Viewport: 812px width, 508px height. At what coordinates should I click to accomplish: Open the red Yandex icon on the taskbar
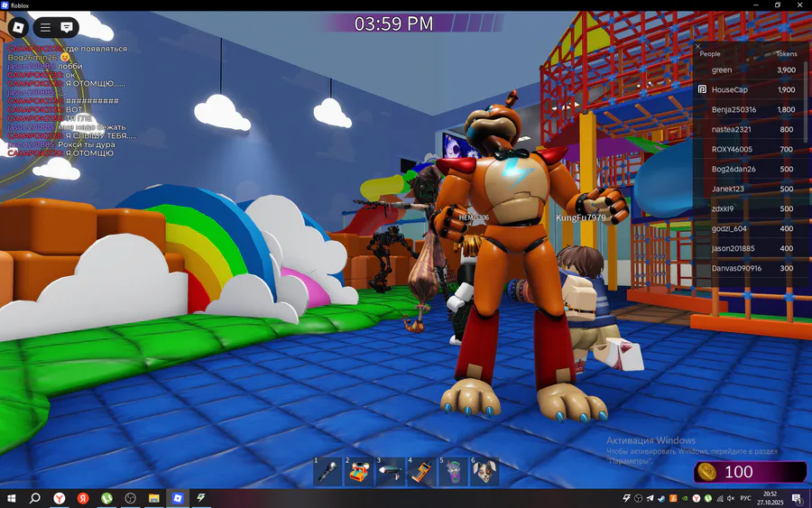click(83, 498)
